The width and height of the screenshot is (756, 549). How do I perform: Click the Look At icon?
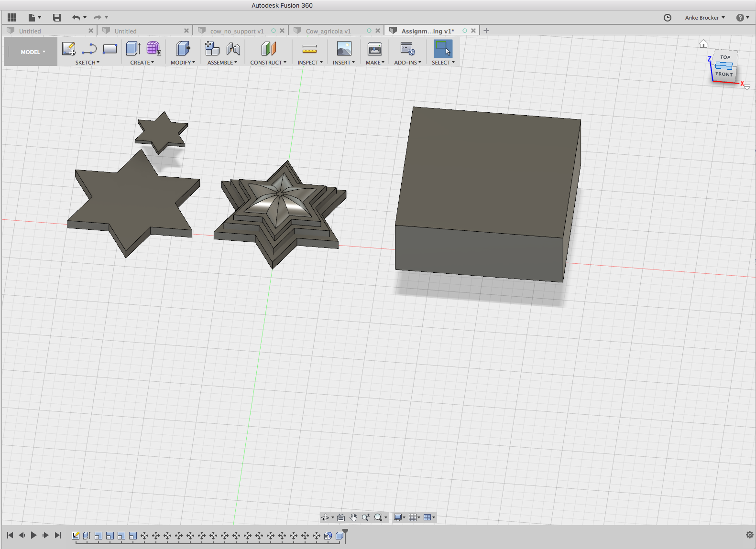tap(341, 517)
